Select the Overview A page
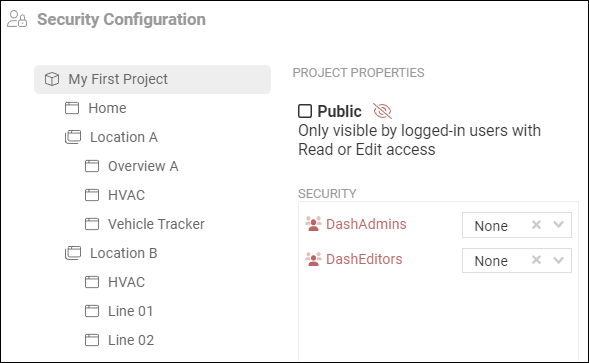This screenshot has width=589, height=363. click(143, 166)
